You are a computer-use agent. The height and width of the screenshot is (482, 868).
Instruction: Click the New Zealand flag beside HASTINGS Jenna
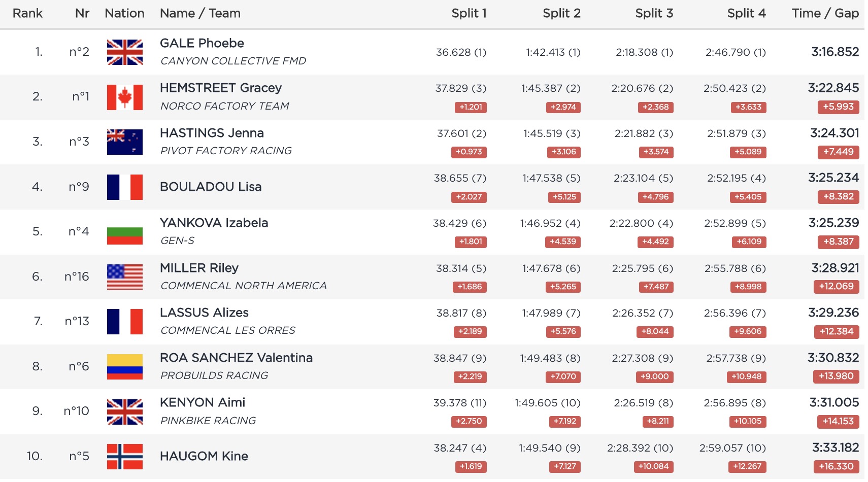pyautogui.click(x=124, y=142)
